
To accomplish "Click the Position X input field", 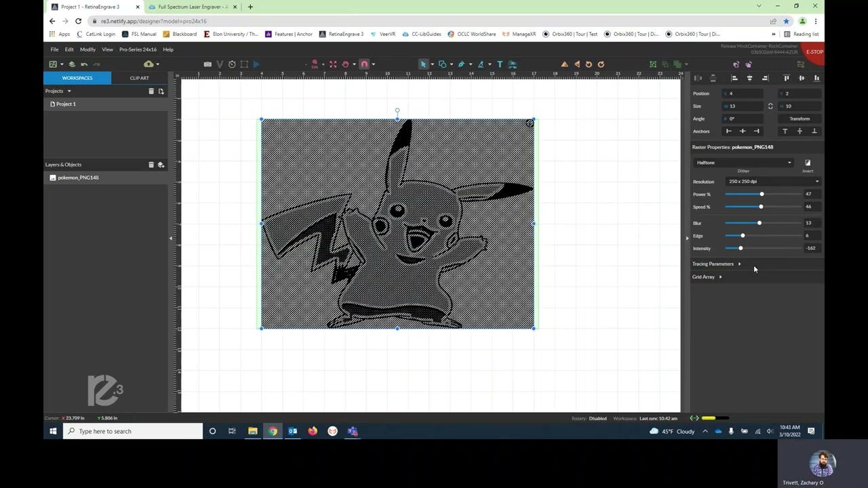I will (x=743, y=94).
